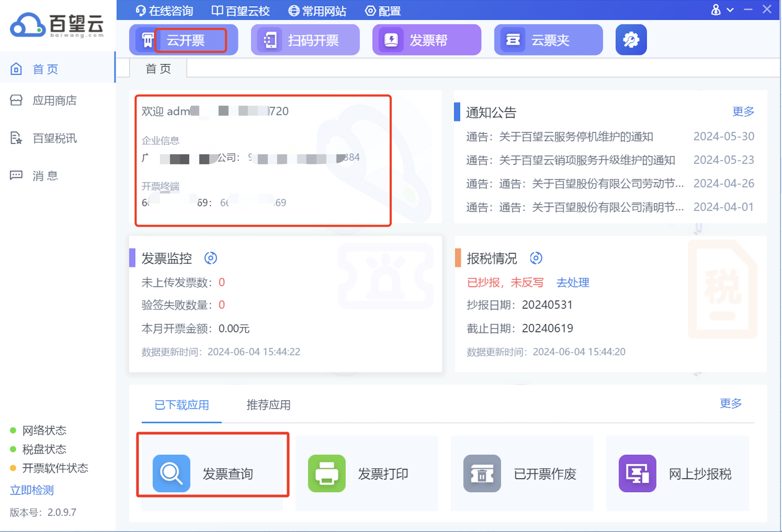
Task: Switch to the 已下载应用 tab
Action: click(x=182, y=405)
